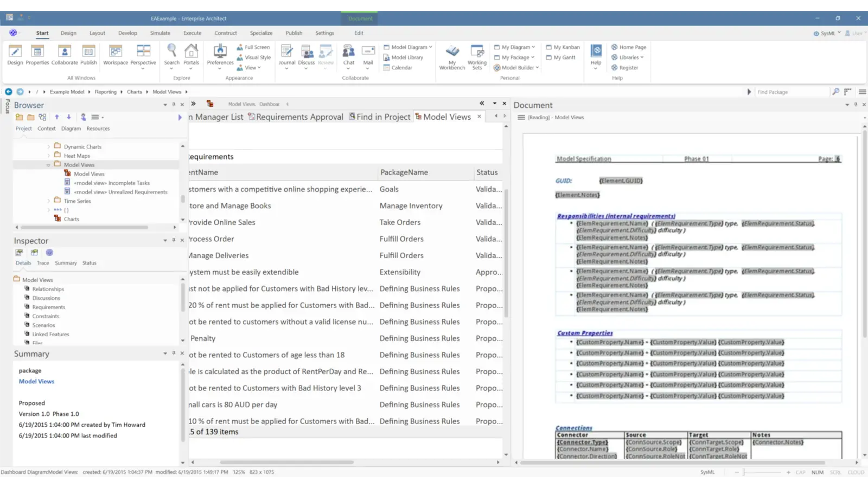Pin the Inspector panel
This screenshot has height=488, width=868.
pyautogui.click(x=174, y=240)
